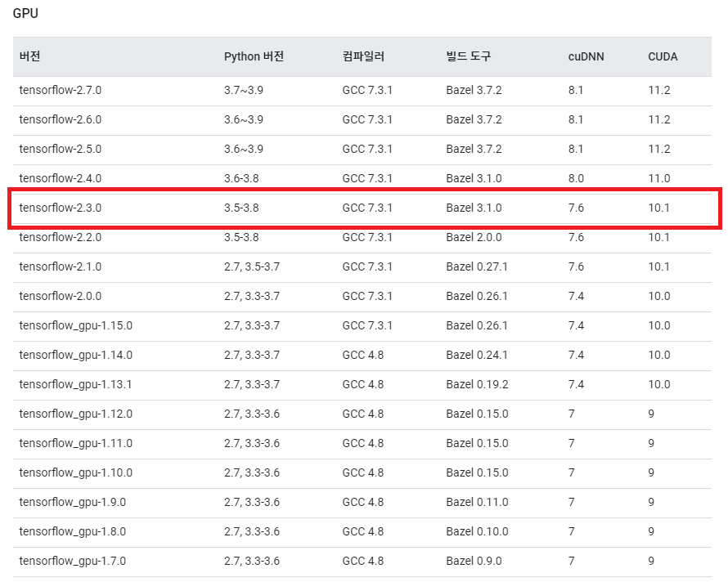Select the tensorflow-2.2.0 version cell
The width and height of the screenshot is (728, 582).
61,237
